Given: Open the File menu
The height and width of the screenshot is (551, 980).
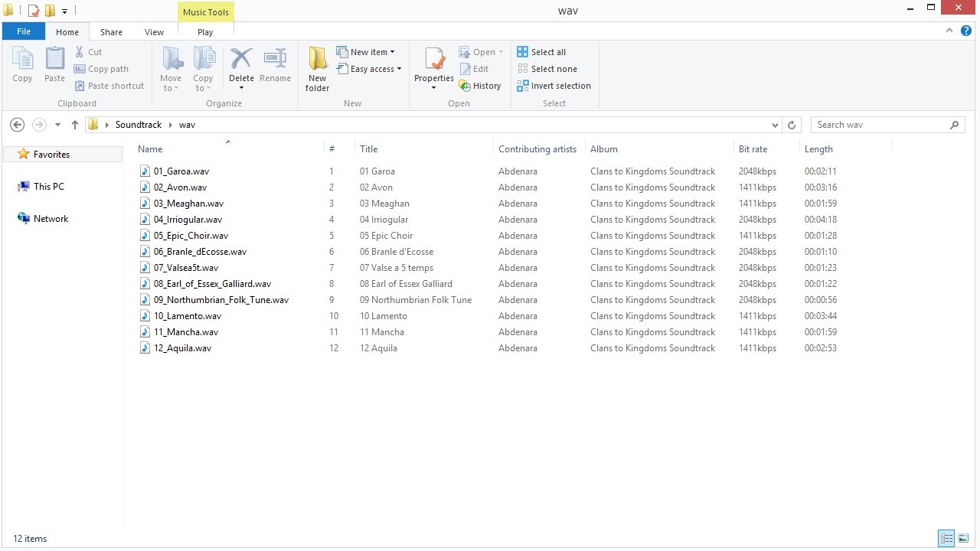Looking at the screenshot, I should click(x=24, y=31).
